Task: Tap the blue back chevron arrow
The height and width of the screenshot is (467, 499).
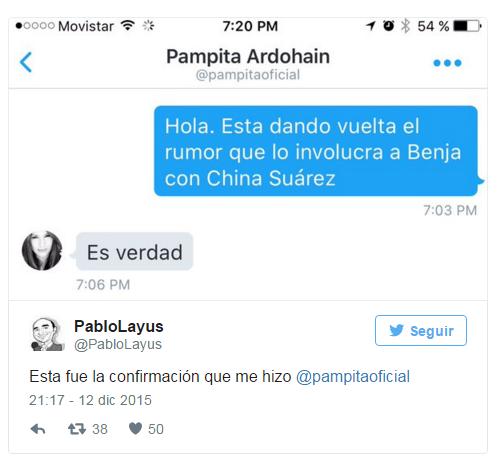Action: click(x=26, y=62)
